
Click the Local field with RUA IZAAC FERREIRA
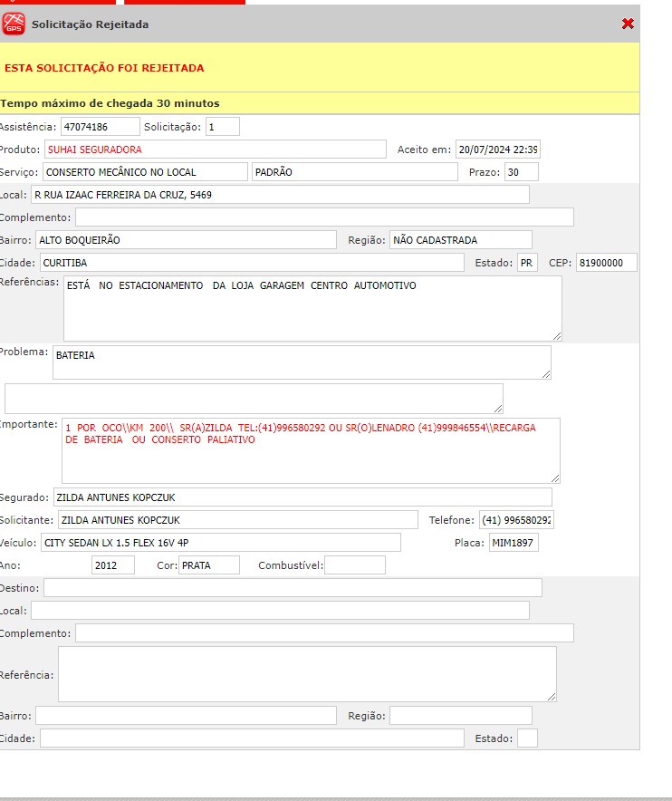tap(280, 195)
